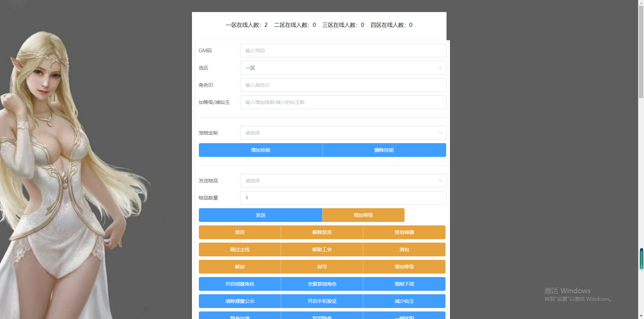Click the 封号 button
The height and width of the screenshot is (319, 644).
pos(322,267)
